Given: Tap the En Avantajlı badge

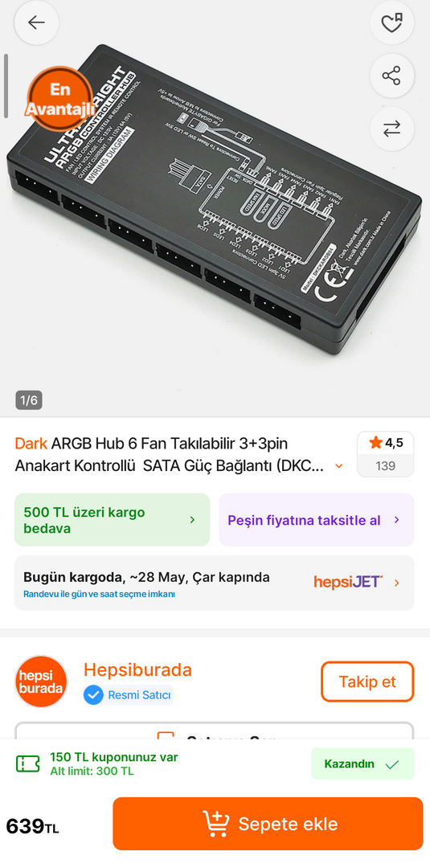Looking at the screenshot, I should click(59, 99).
